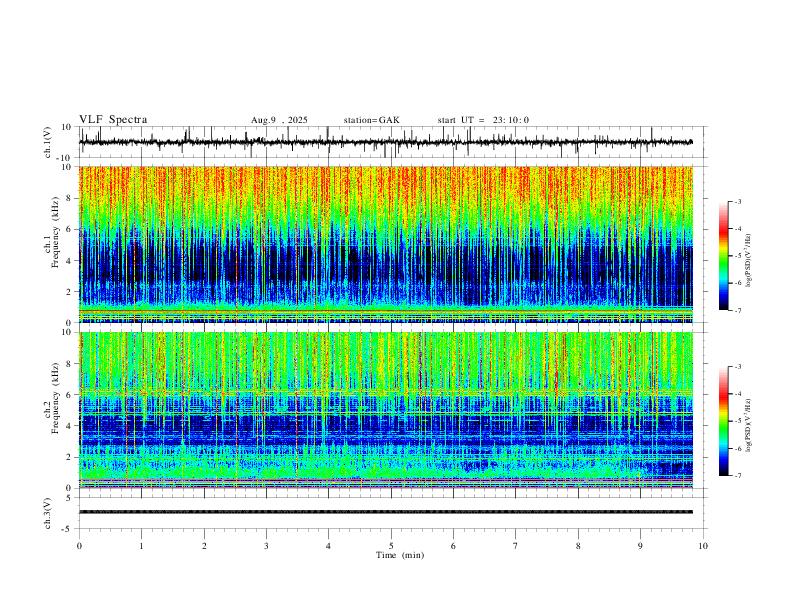Viewport: 792px width, 612px height.
Task: Click time axis tick label "1"
Action: coord(142,546)
